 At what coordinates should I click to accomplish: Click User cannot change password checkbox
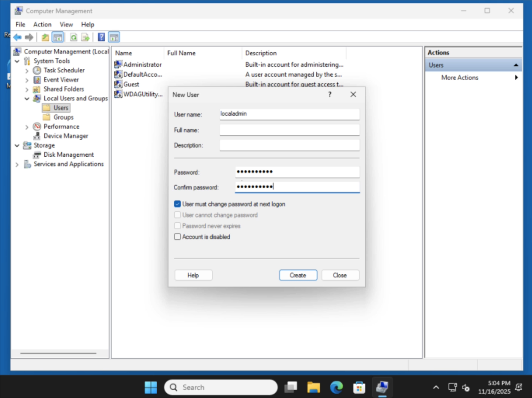(177, 215)
